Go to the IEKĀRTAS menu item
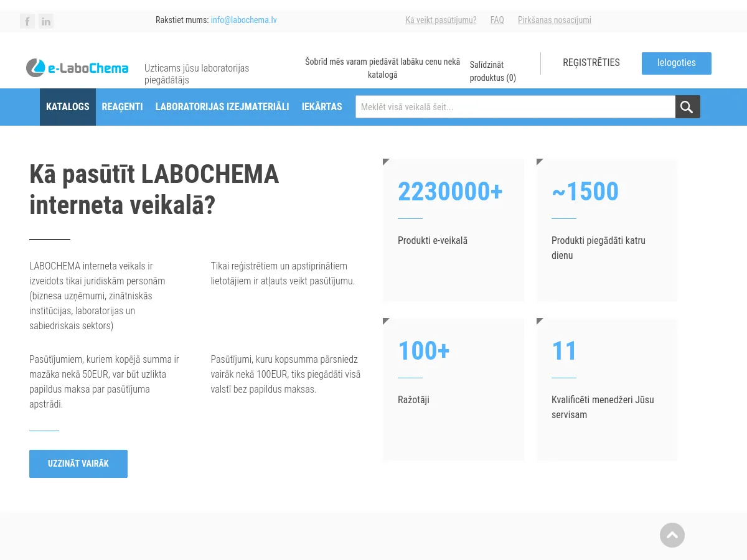 pos(322,107)
